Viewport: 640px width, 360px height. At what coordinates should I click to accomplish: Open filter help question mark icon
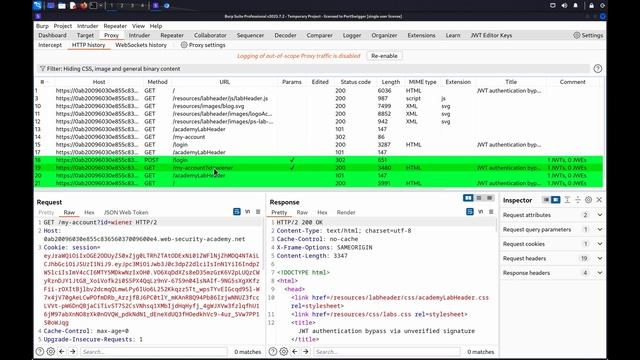(598, 69)
